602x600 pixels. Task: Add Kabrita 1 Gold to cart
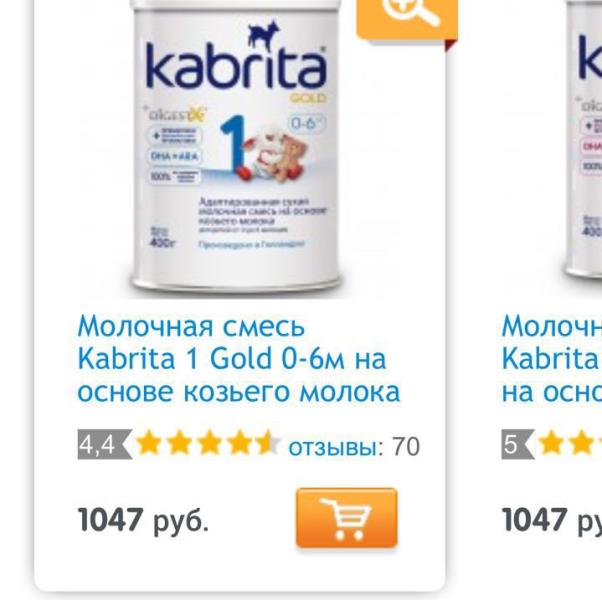[347, 518]
